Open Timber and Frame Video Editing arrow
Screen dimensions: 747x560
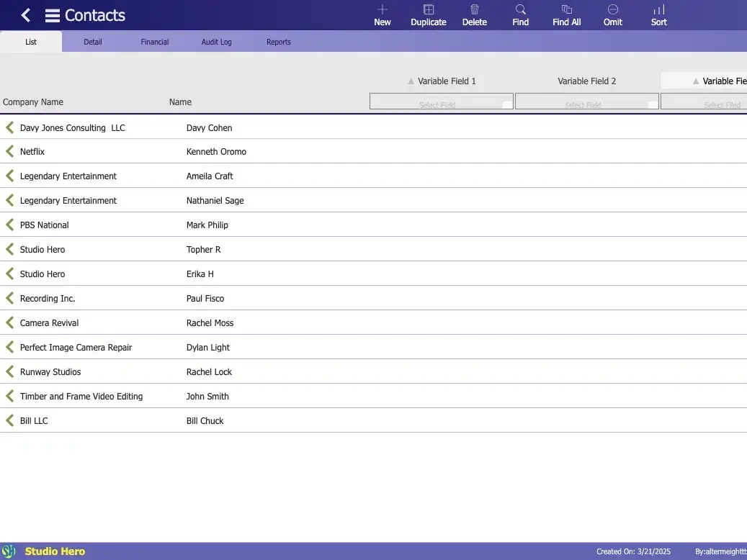[x=9, y=396]
